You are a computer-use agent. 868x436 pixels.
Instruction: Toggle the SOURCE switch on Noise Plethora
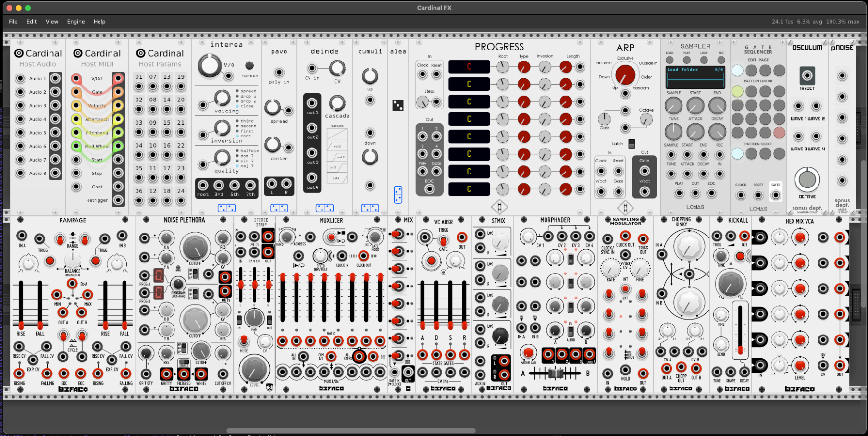point(184,362)
